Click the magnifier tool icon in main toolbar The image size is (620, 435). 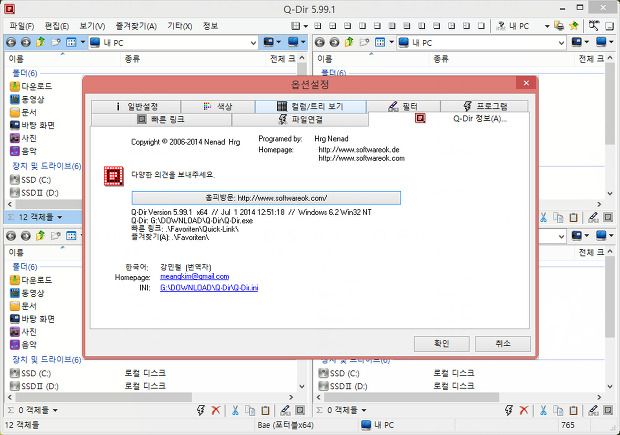coord(594,26)
